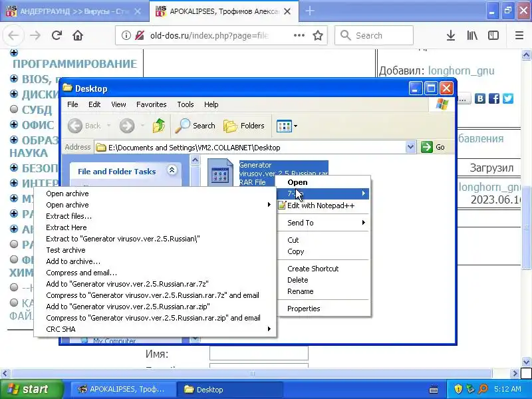Open Firefox hamburger menu

(x=519, y=35)
